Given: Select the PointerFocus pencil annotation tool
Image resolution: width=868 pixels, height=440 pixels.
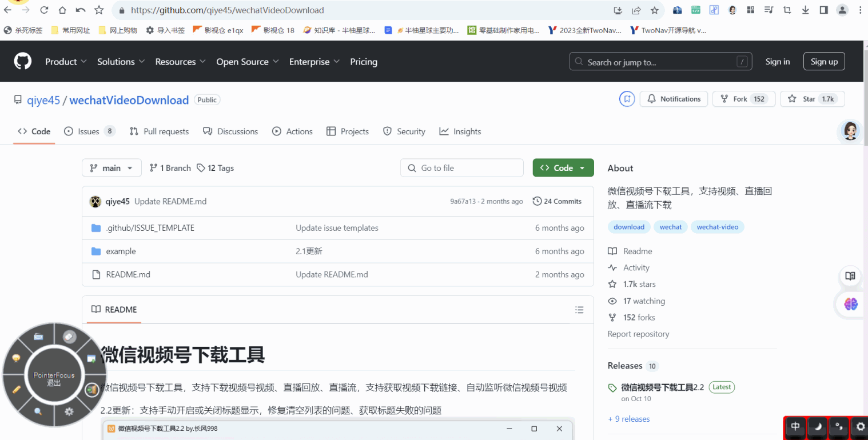Looking at the screenshot, I should pyautogui.click(x=17, y=390).
